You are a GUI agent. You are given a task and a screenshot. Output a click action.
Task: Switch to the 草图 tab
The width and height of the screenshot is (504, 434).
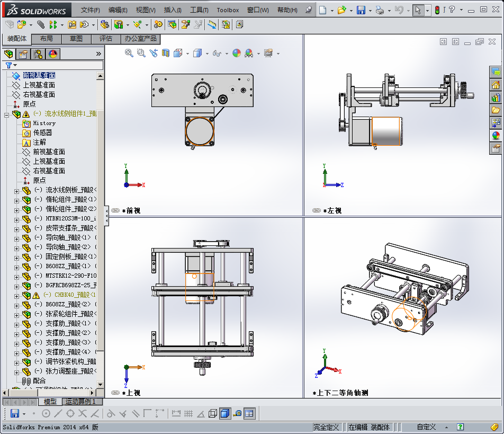point(76,39)
